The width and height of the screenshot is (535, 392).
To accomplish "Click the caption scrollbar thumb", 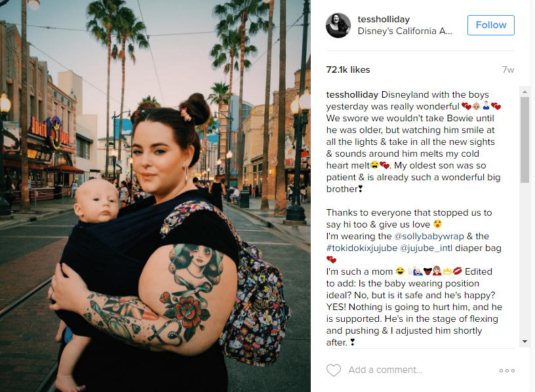I will (525, 140).
